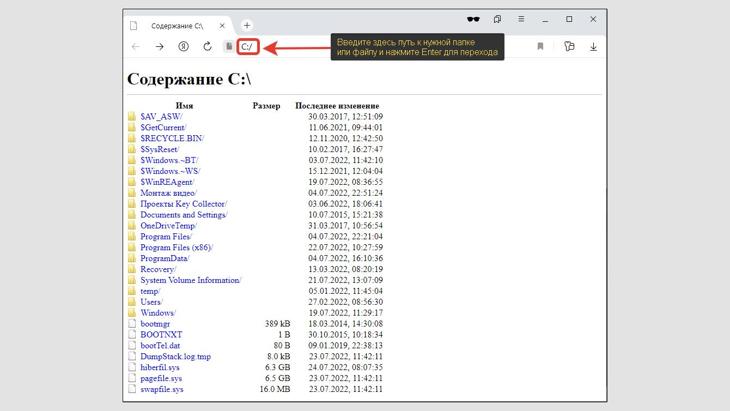Open the Монтаж видео folder

(169, 193)
